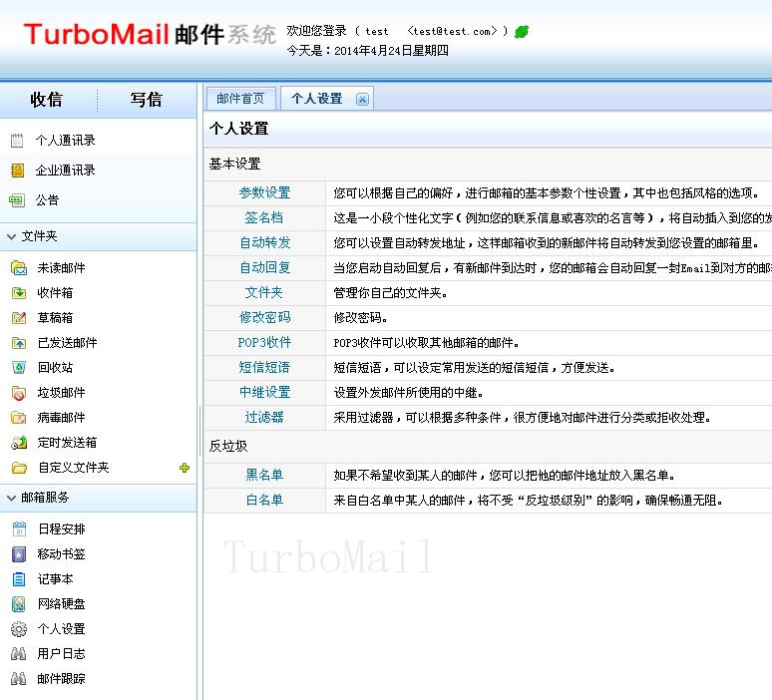
Task: Open the 未读邮件 unread mail folder icon
Action: (x=19, y=268)
